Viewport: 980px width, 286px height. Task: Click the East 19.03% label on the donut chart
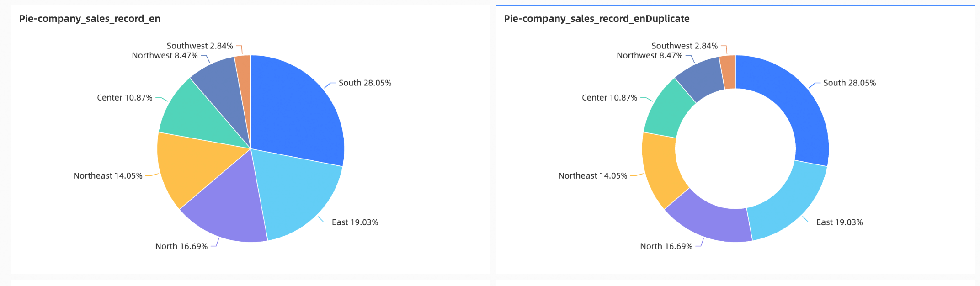click(839, 222)
